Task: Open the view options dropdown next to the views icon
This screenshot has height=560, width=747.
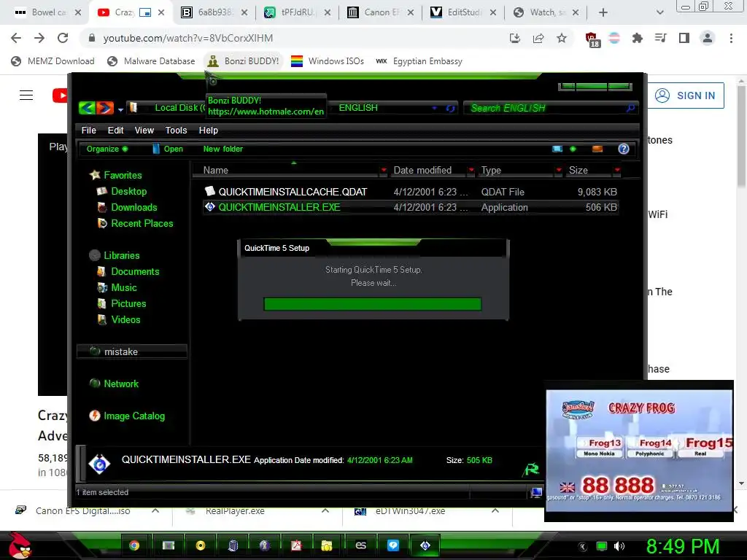Action: 573,149
